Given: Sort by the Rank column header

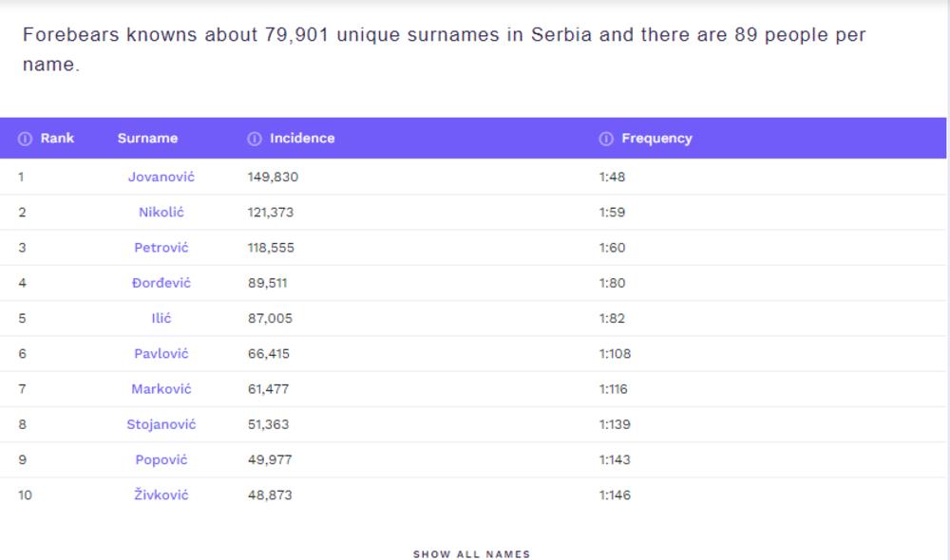Looking at the screenshot, I should coord(57,139).
